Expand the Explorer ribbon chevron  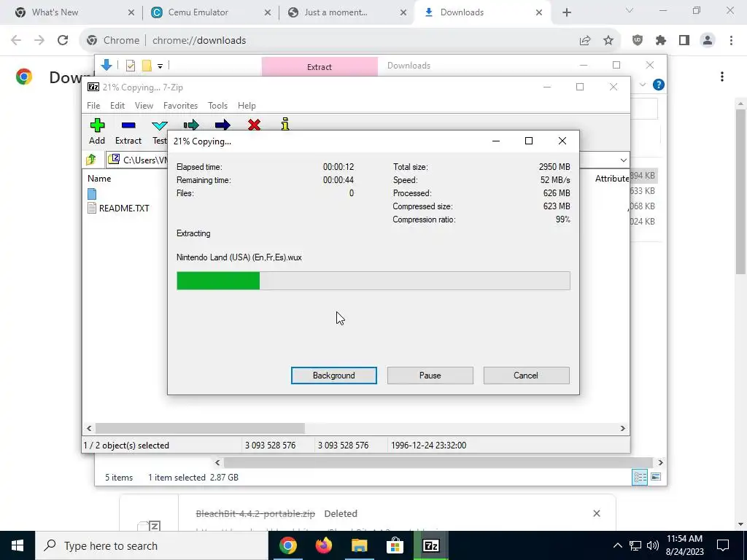pos(643,85)
